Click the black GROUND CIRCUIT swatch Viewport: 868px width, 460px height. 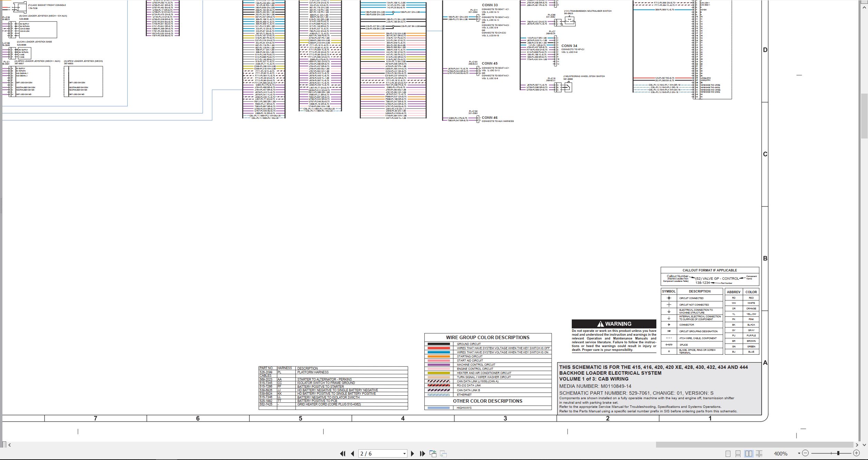pos(438,344)
